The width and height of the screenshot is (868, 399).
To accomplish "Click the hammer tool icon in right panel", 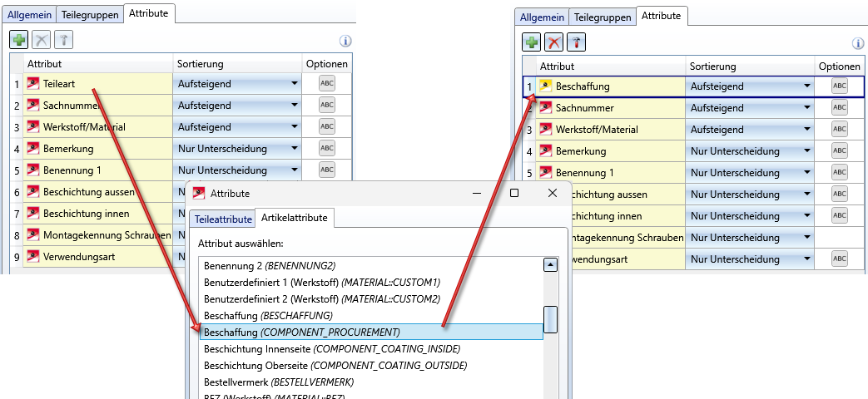I will tap(576, 42).
